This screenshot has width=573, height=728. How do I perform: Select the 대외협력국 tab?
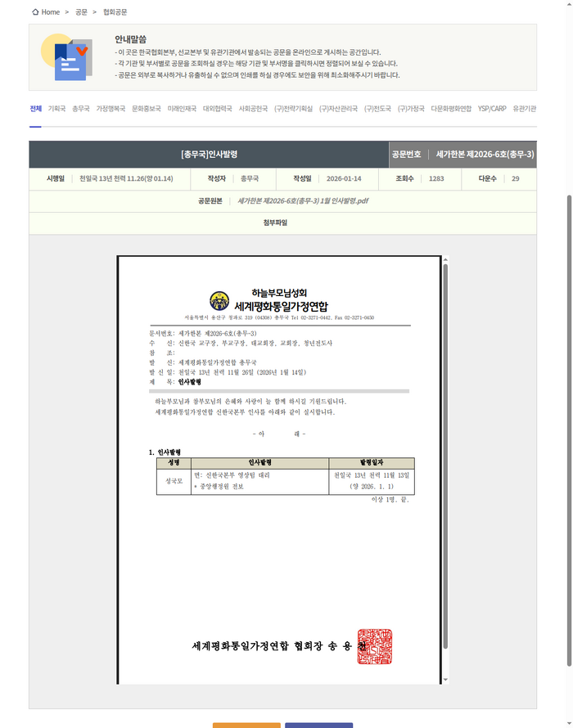[x=218, y=109]
